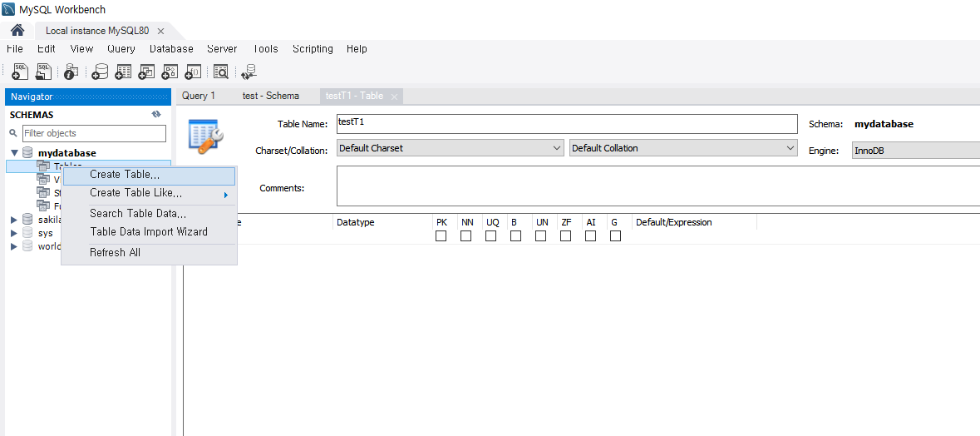980x436 pixels.
Task: Click the filter magnifier icon
Action: [13, 133]
